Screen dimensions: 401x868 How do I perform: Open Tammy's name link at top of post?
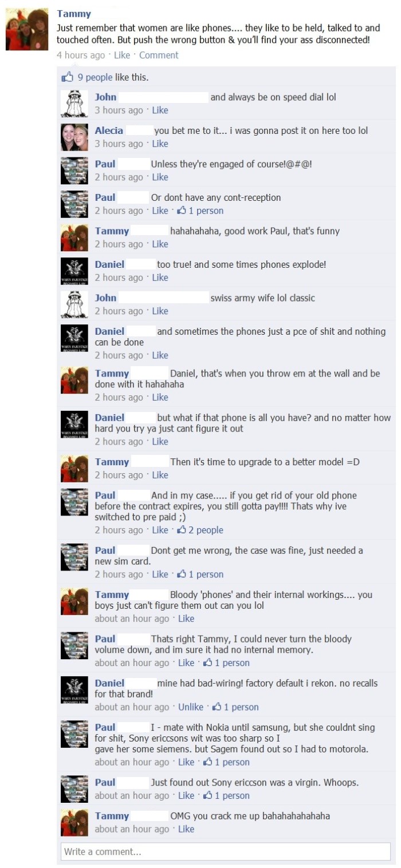74,14
